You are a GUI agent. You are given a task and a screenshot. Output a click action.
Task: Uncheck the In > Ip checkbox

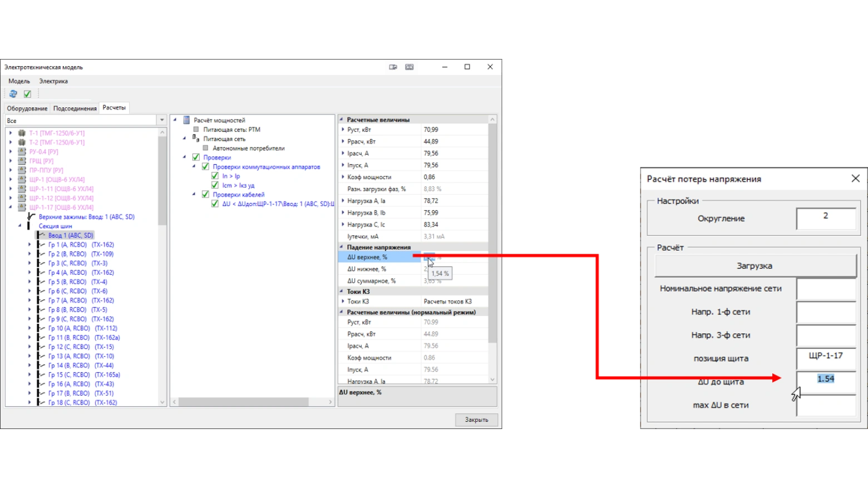(x=215, y=176)
